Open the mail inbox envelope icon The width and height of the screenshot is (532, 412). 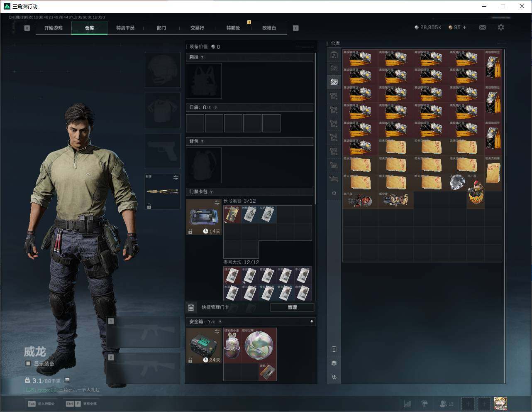pos(483,27)
